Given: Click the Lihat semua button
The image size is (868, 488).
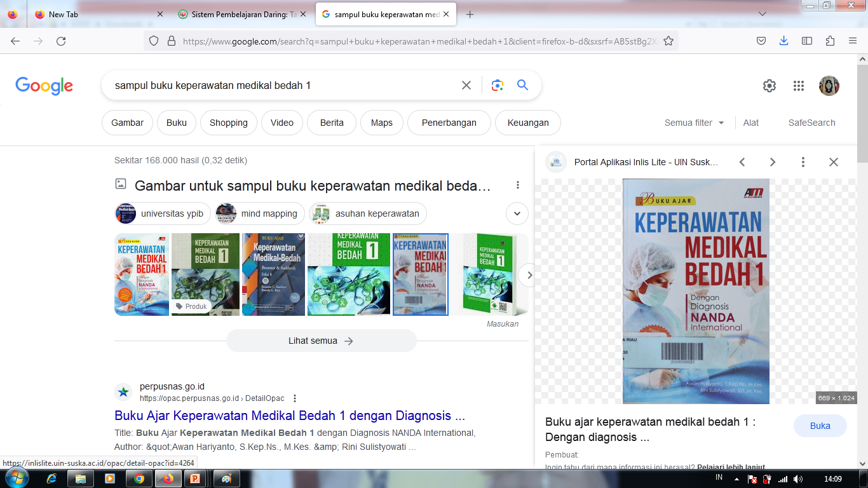Looking at the screenshot, I should pyautogui.click(x=322, y=341).
